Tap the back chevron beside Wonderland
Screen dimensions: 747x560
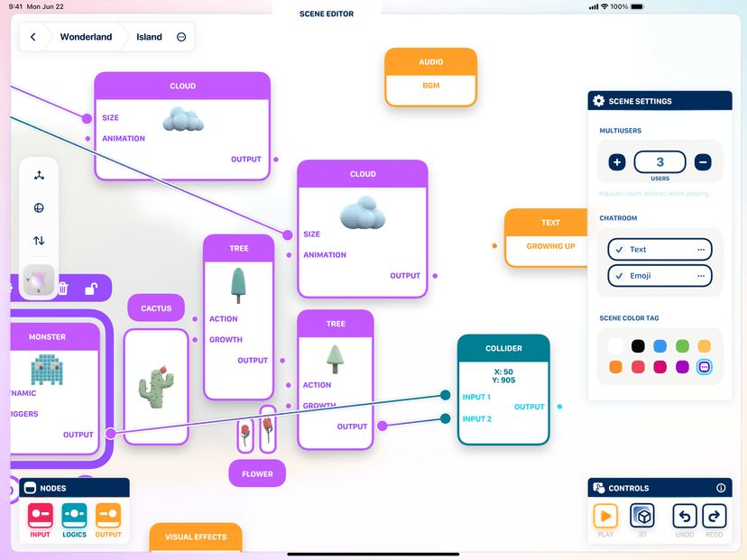coord(33,37)
